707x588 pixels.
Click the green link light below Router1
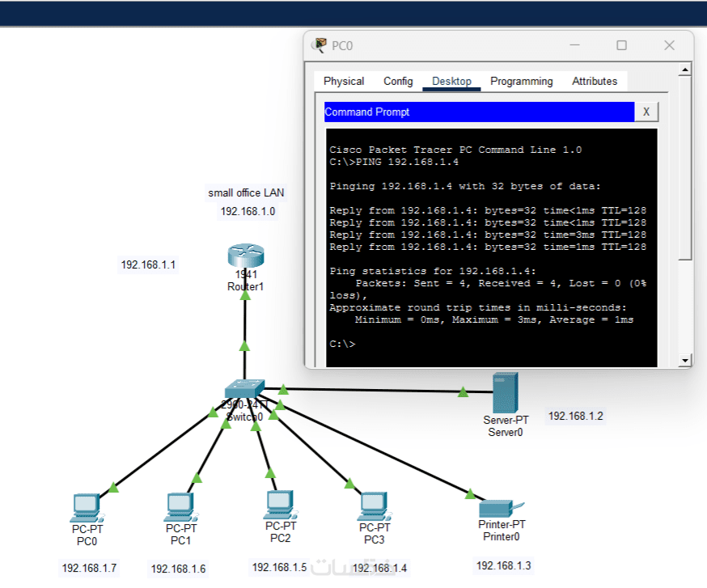(x=245, y=295)
